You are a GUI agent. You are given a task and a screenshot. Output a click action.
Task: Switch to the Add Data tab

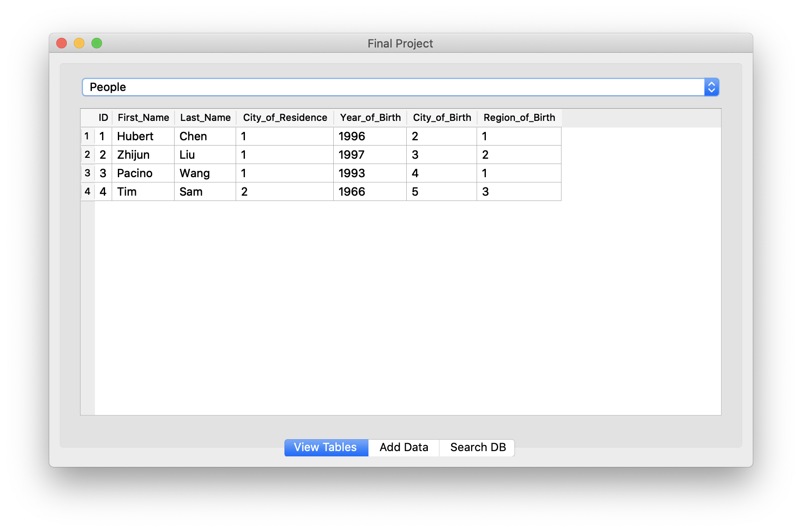pyautogui.click(x=404, y=448)
